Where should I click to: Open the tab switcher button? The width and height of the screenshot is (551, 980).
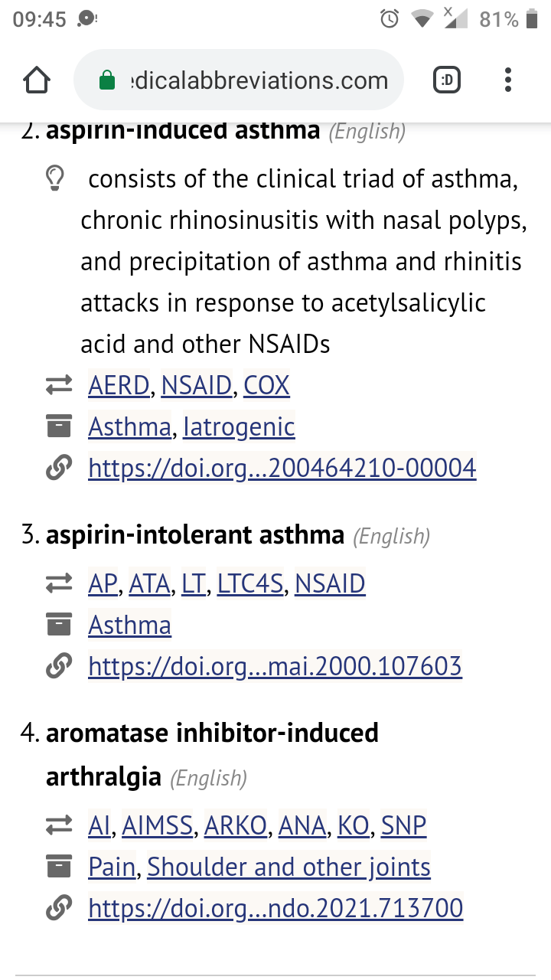(447, 80)
